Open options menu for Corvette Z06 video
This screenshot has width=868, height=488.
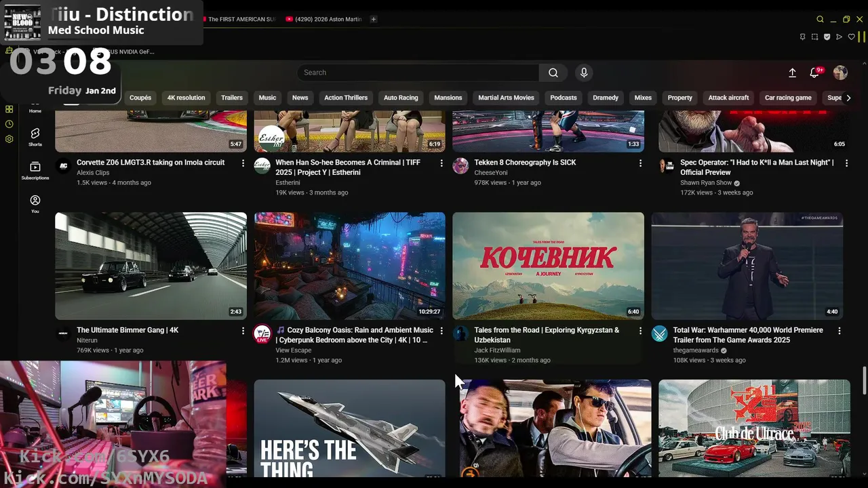(x=243, y=163)
